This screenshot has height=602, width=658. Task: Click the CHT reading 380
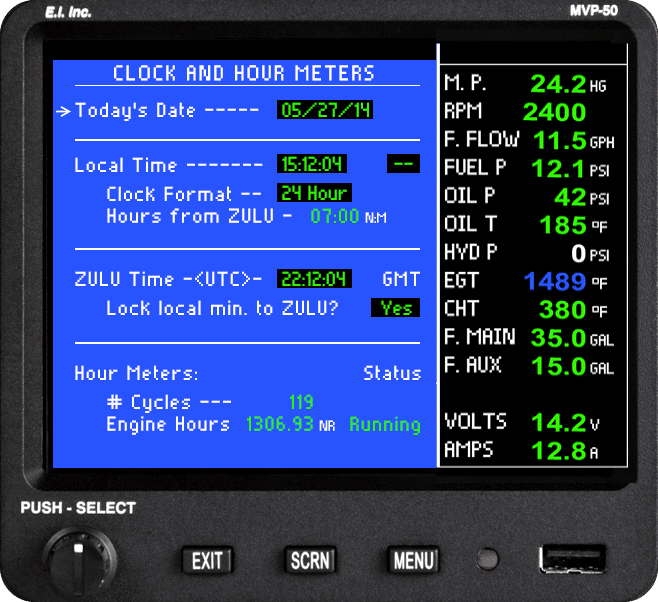click(562, 310)
